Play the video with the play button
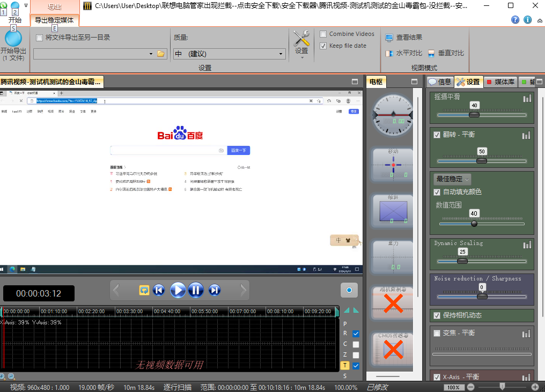545x392 pixels. [178, 290]
